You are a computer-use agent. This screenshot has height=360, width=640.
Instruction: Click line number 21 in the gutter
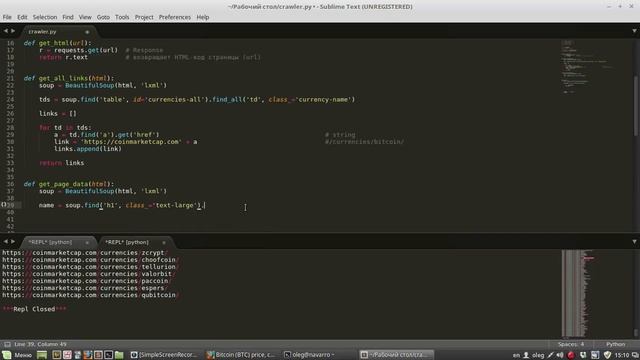(x=10, y=78)
